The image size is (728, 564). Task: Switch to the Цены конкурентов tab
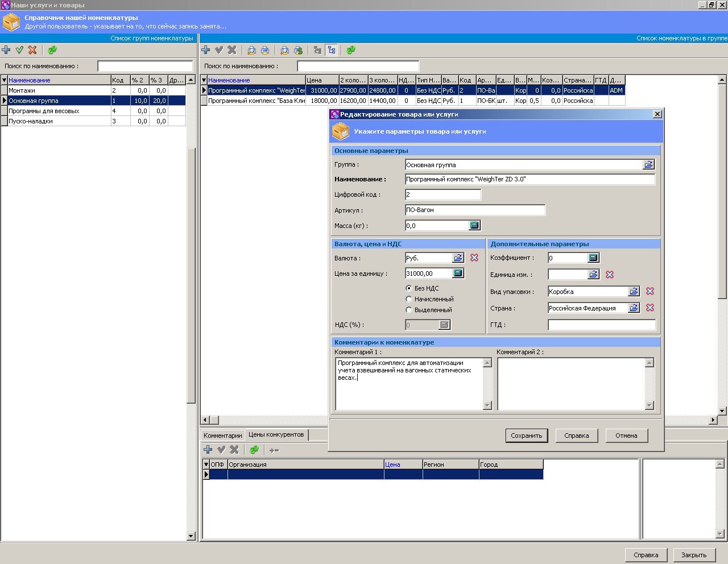276,435
